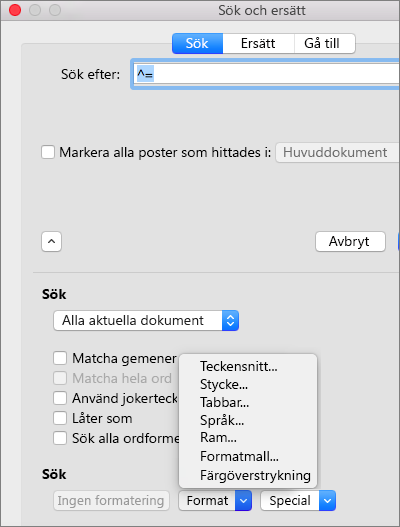Click the Avbryt button

(350, 241)
